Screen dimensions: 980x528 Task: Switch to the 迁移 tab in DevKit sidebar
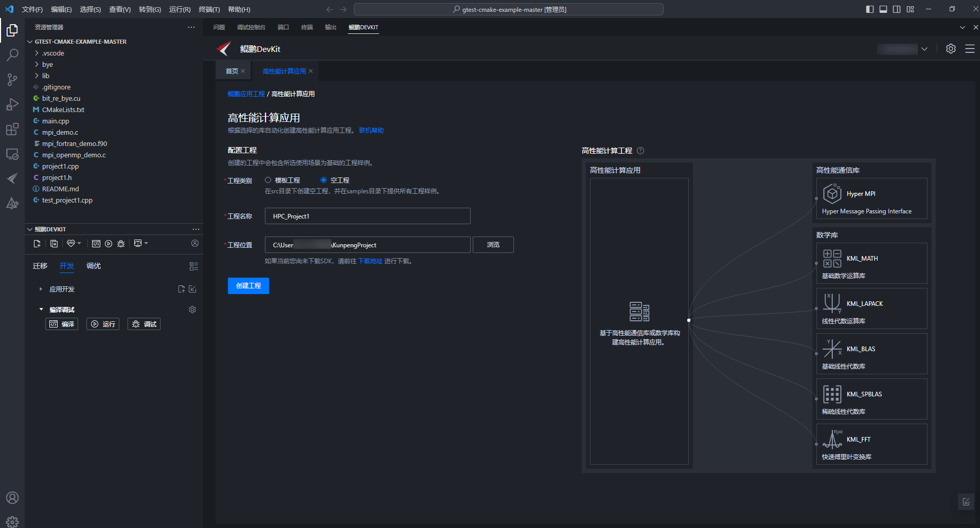click(40, 266)
